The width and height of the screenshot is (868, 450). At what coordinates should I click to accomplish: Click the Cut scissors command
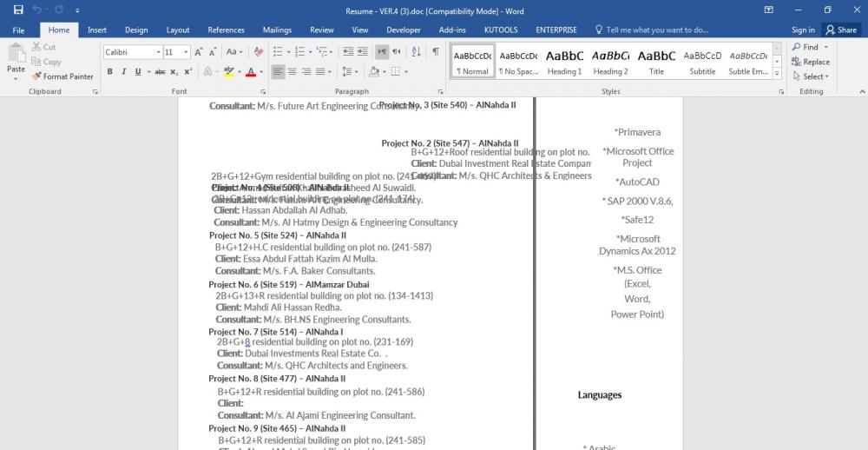pyautogui.click(x=44, y=47)
